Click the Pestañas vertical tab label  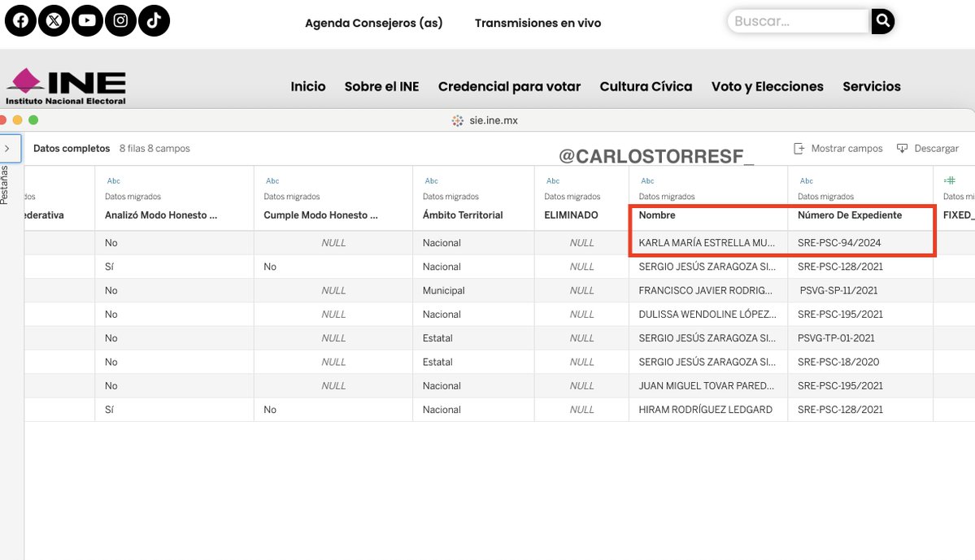(4, 184)
